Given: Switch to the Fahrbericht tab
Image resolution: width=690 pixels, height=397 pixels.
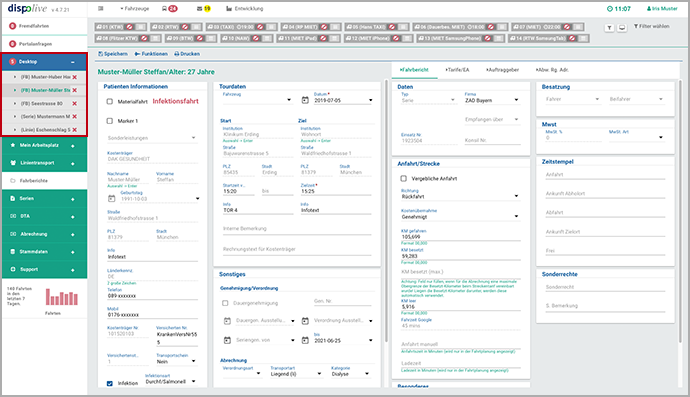Looking at the screenshot, I should (x=415, y=70).
